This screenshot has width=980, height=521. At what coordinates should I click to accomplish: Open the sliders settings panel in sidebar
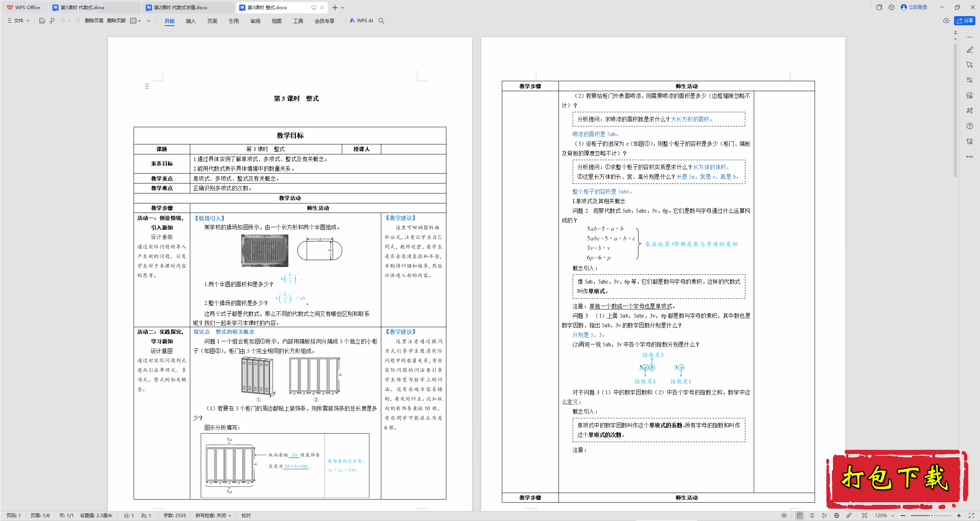(969, 80)
